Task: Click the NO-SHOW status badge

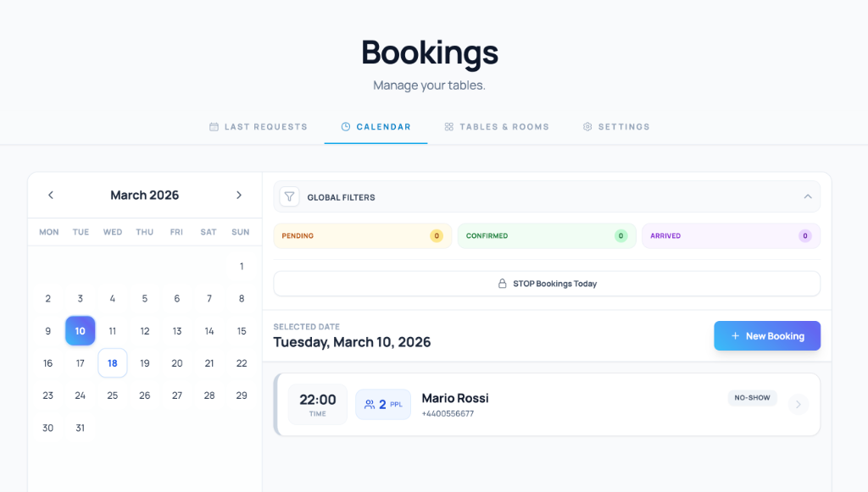Action: tap(751, 397)
